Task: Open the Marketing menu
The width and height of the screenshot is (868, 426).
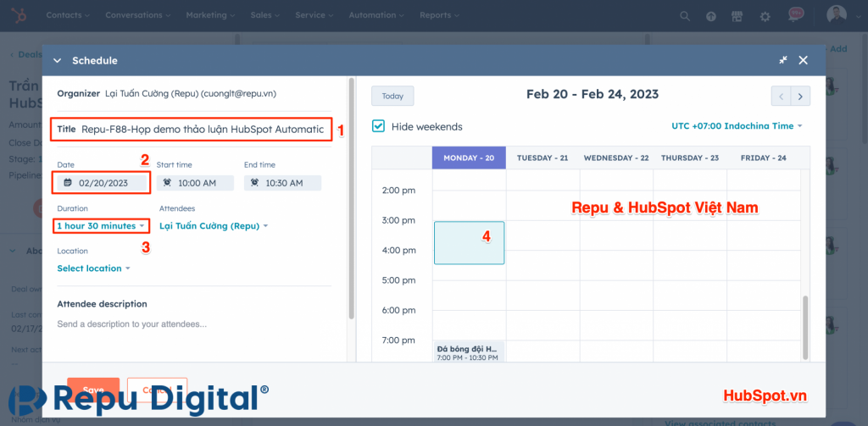Action: point(210,15)
